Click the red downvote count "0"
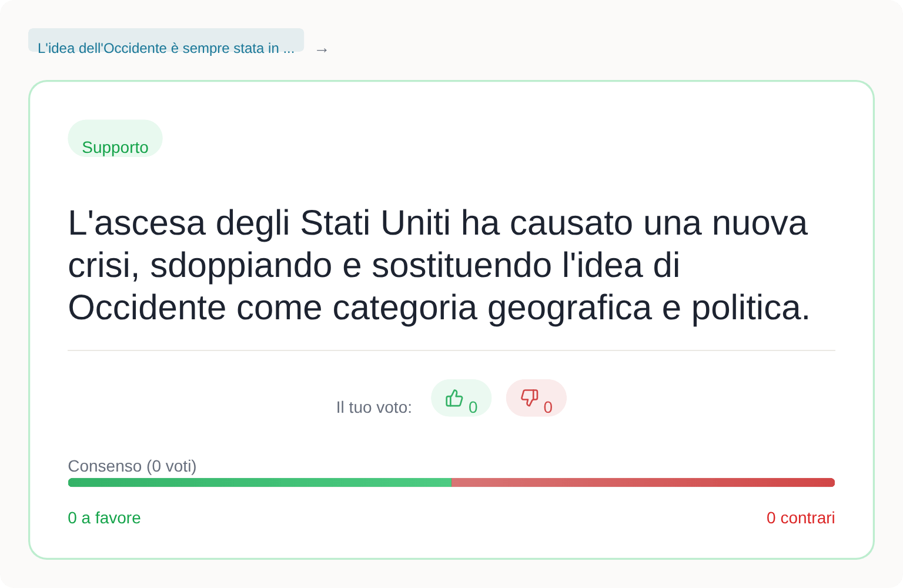 (x=548, y=407)
